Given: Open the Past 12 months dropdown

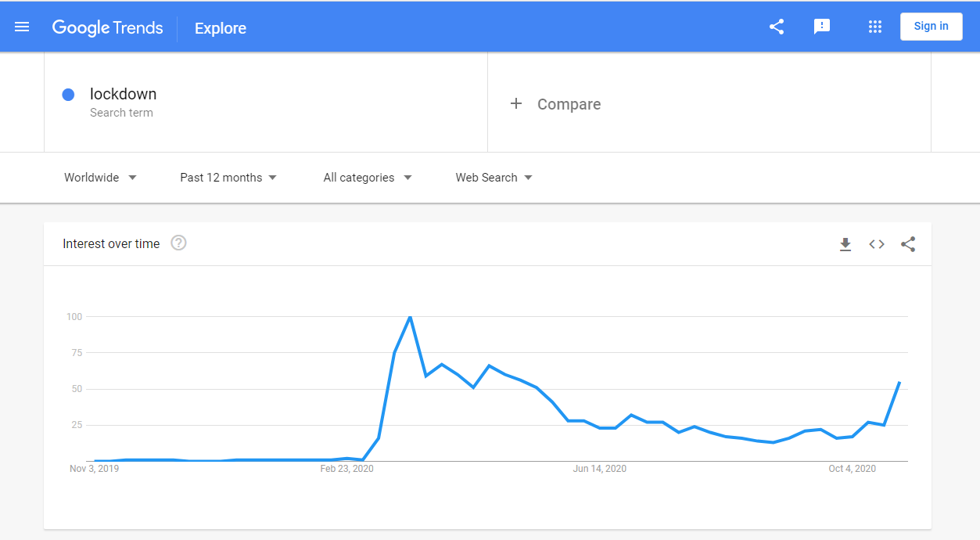Looking at the screenshot, I should 228,178.
